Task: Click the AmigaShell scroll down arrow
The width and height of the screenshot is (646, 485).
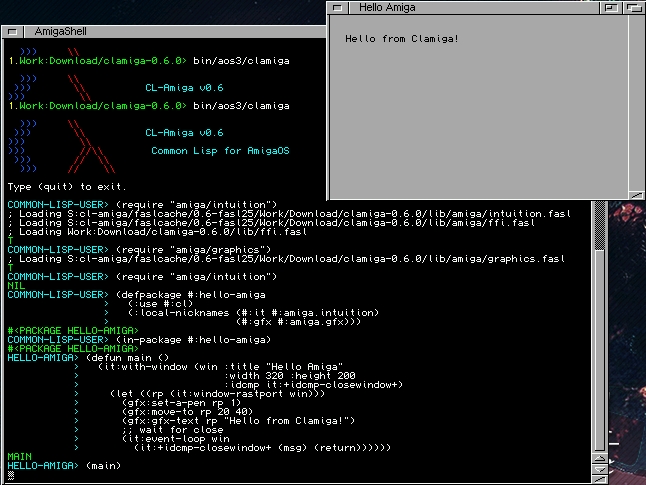Action: [x=600, y=469]
